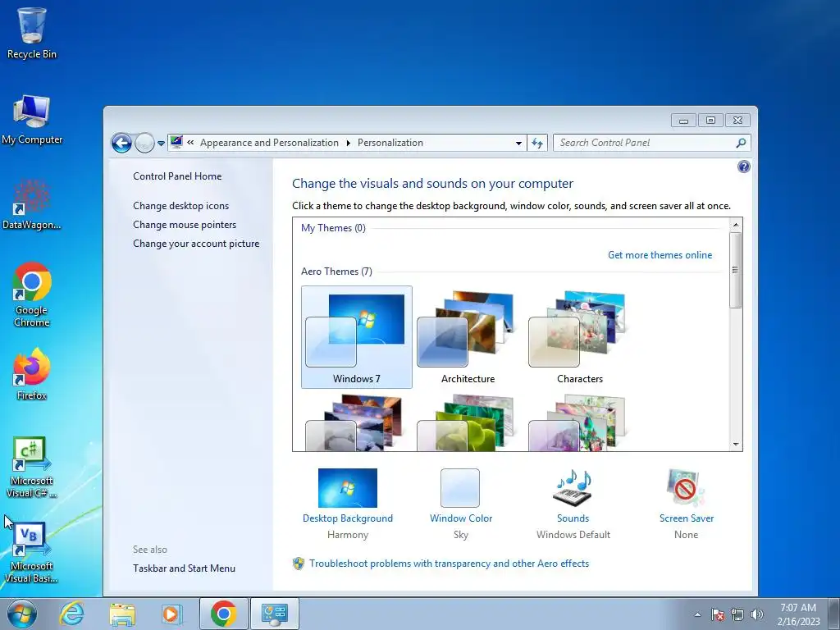Viewport: 840px width, 630px height.
Task: Select the landscape photos theme below Windows 7
Action: (354, 423)
